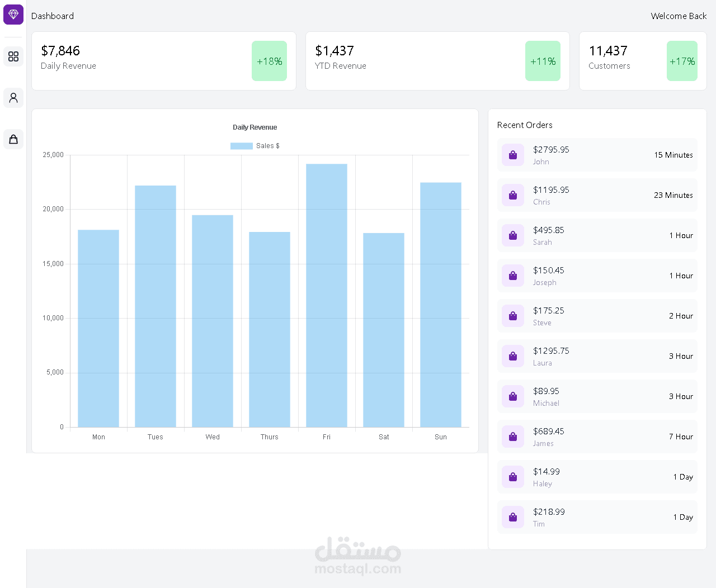
Task: Click the +18% badge on Daily Revenue
Action: [269, 61]
